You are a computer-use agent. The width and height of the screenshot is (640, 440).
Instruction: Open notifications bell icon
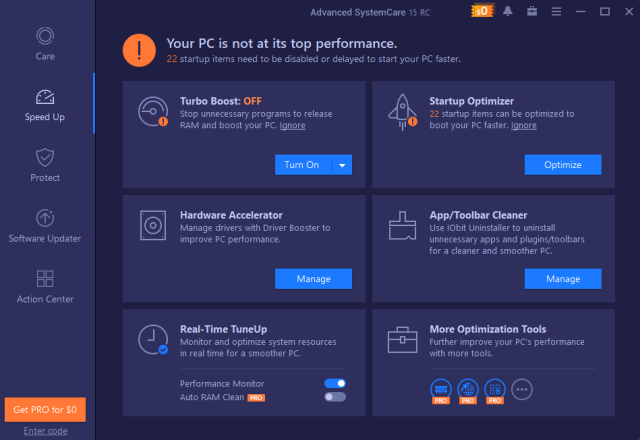(507, 11)
